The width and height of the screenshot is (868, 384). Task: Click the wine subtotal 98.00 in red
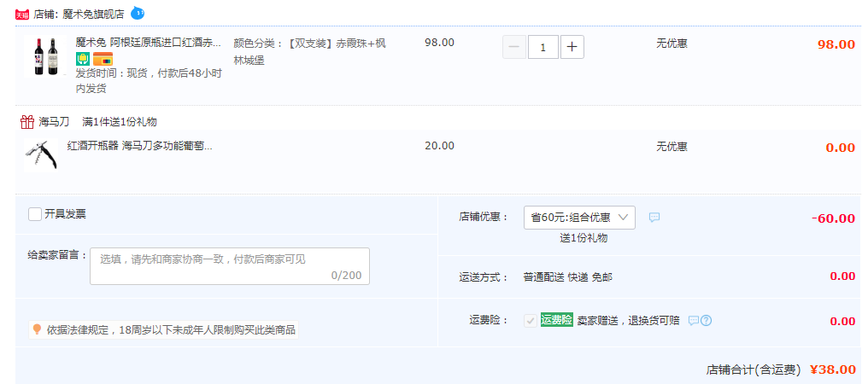[x=836, y=45]
